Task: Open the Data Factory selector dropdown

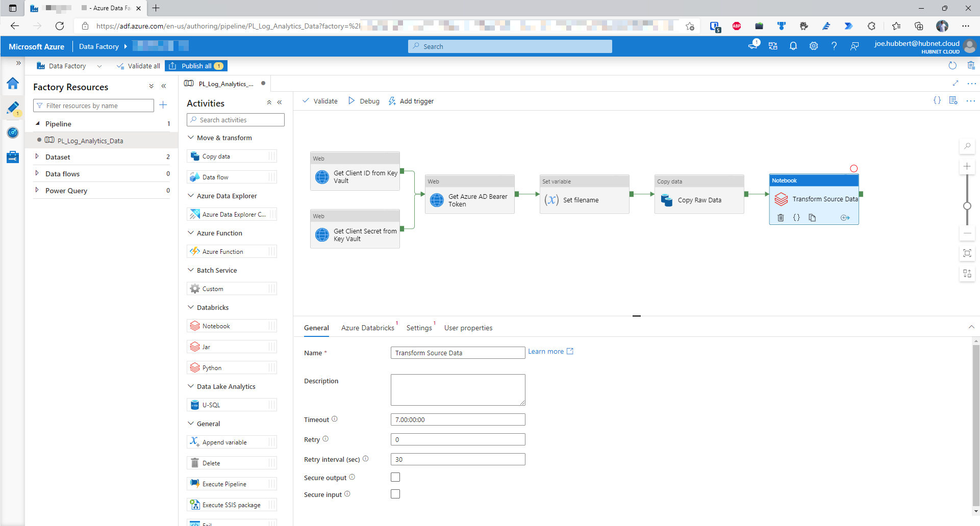Action: tap(99, 66)
